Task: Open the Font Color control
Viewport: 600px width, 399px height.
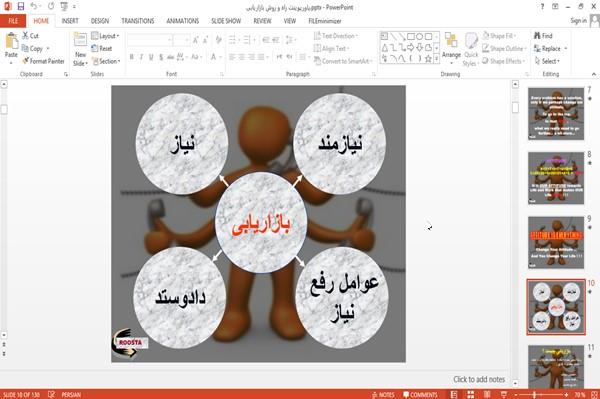Action: [x=215, y=57]
